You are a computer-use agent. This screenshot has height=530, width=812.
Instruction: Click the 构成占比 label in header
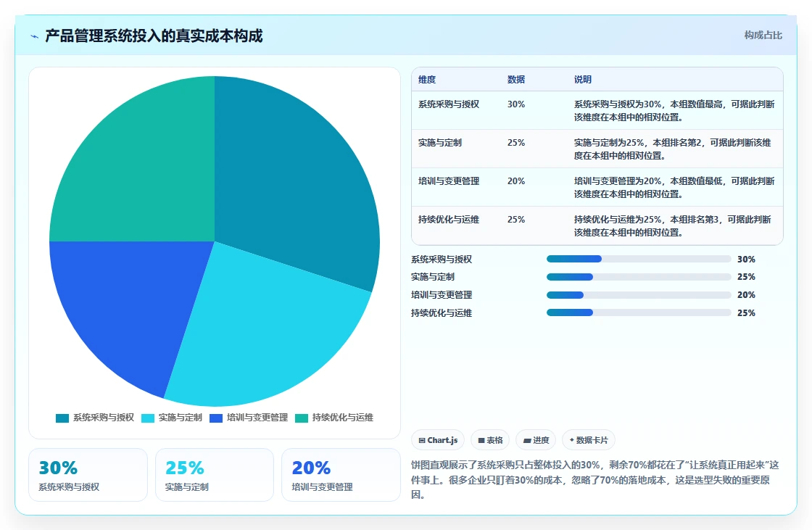tap(763, 36)
